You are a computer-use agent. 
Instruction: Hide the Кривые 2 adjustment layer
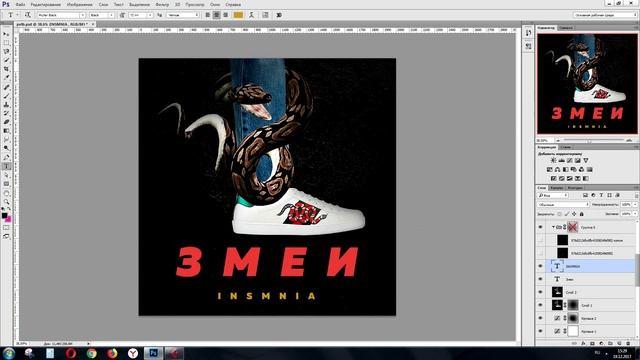pos(540,318)
